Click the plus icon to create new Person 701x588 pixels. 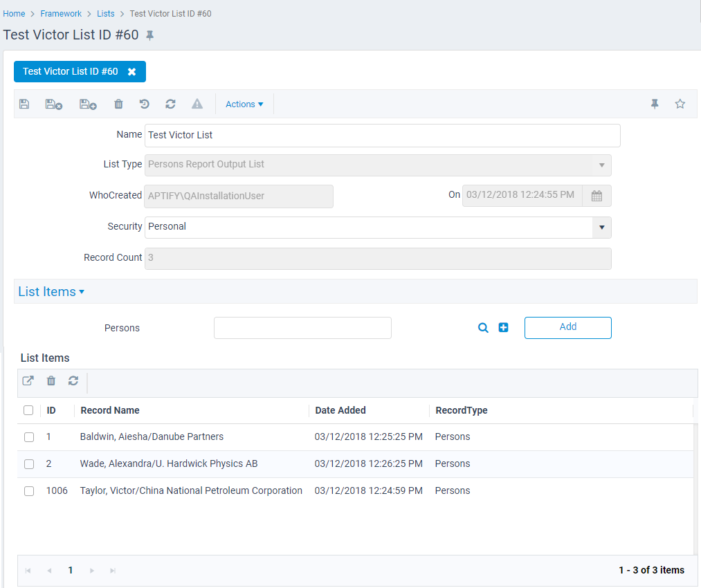point(503,327)
